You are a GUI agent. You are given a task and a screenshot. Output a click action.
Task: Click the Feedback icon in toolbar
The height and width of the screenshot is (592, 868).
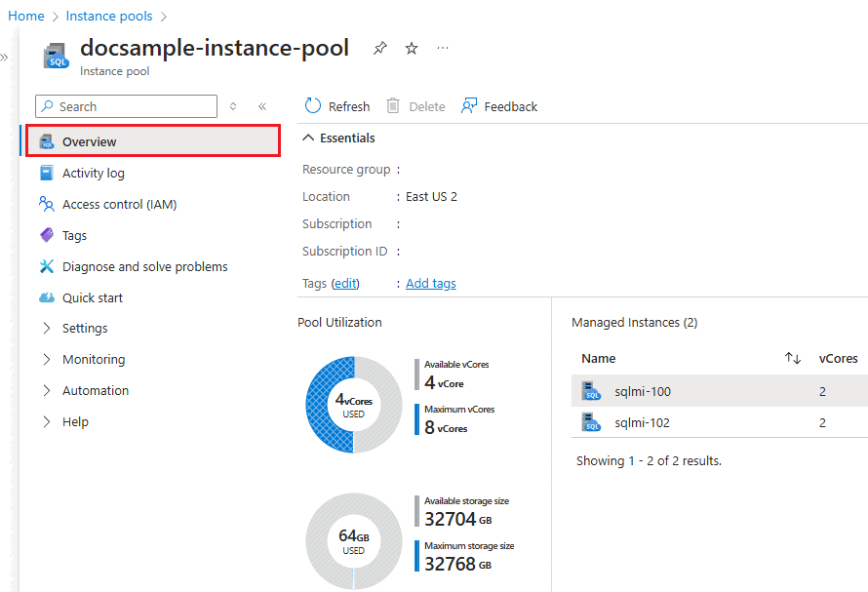[470, 106]
